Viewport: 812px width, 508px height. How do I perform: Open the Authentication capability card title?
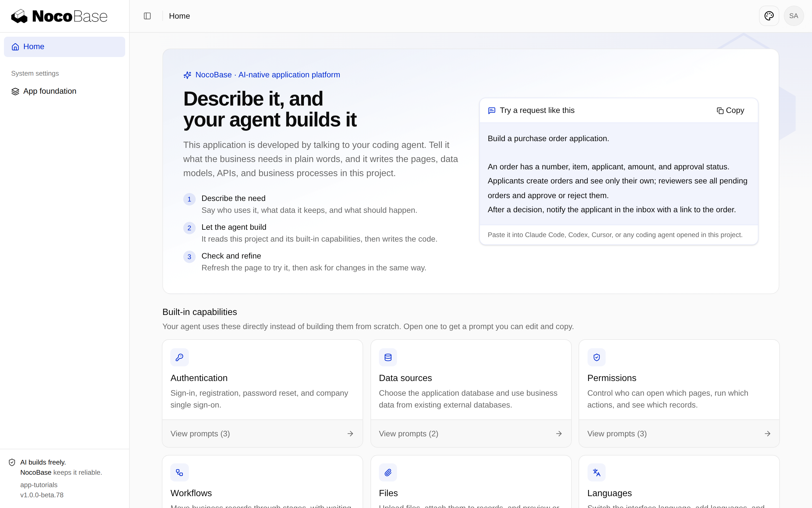pos(199,378)
